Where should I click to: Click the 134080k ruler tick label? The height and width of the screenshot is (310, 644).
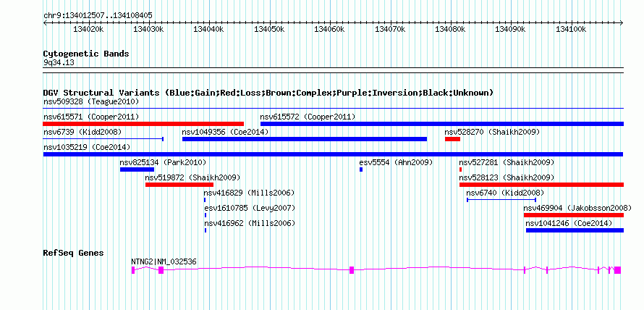450,29
